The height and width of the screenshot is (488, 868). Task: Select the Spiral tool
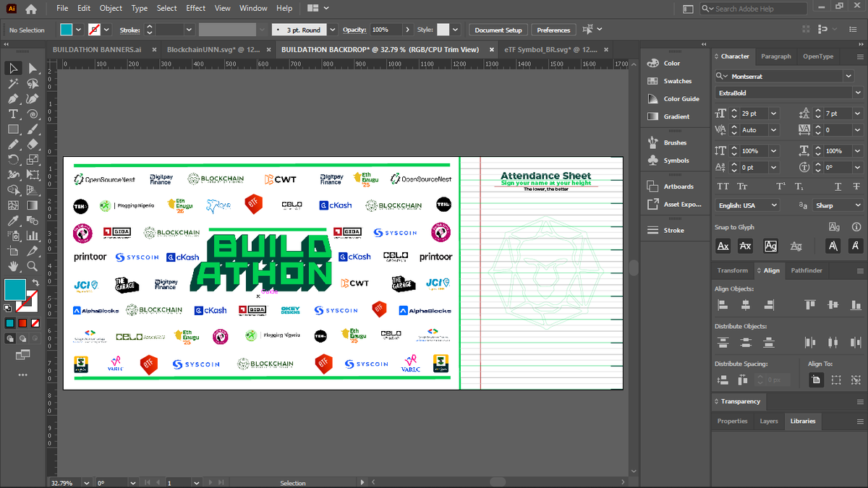[x=33, y=114]
